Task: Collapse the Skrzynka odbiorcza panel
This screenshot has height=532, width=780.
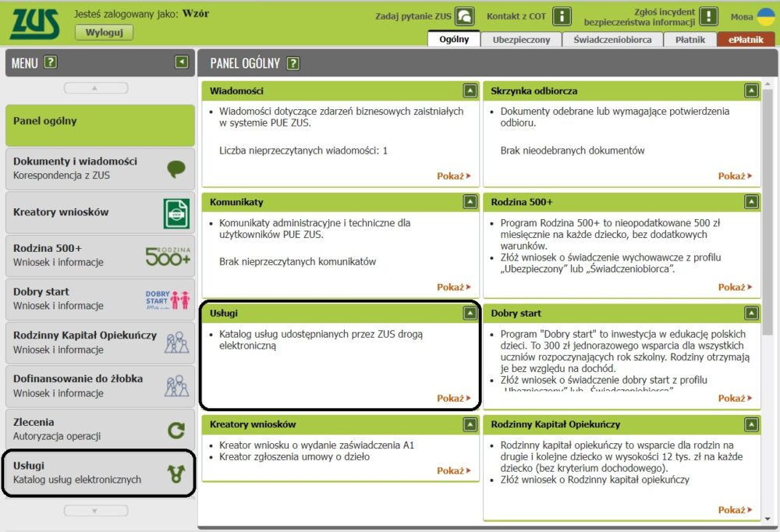Action: [x=750, y=91]
